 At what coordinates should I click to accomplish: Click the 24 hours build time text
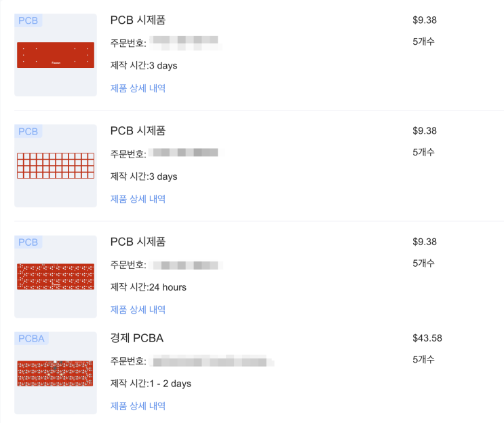coord(148,287)
